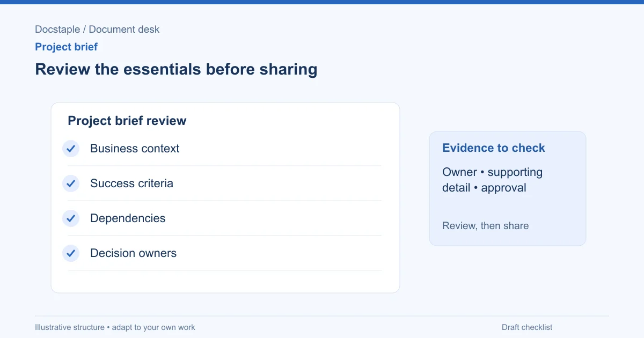Open the 'Docstaple / Document desk' breadcrumb
The image size is (644, 338).
[x=97, y=30]
